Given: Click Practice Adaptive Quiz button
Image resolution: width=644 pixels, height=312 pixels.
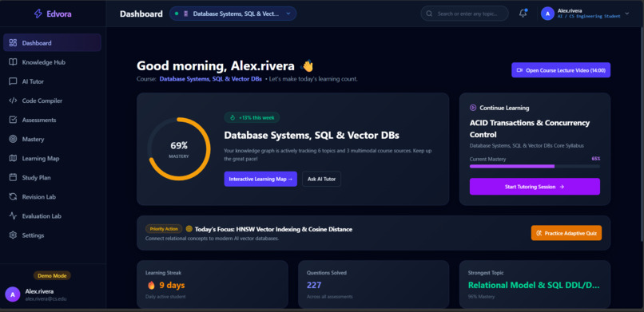Looking at the screenshot, I should 566,233.
